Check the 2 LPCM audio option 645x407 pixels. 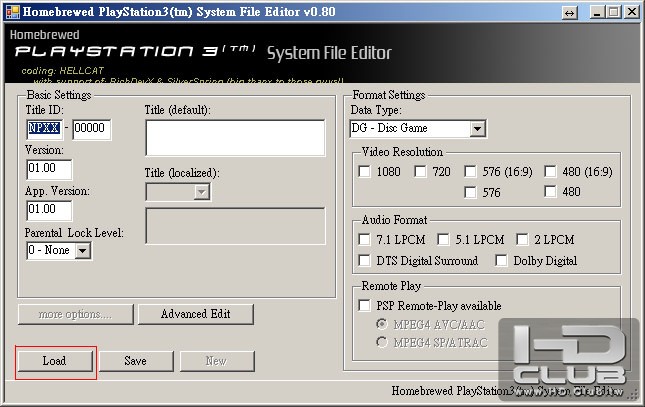[x=522, y=239]
